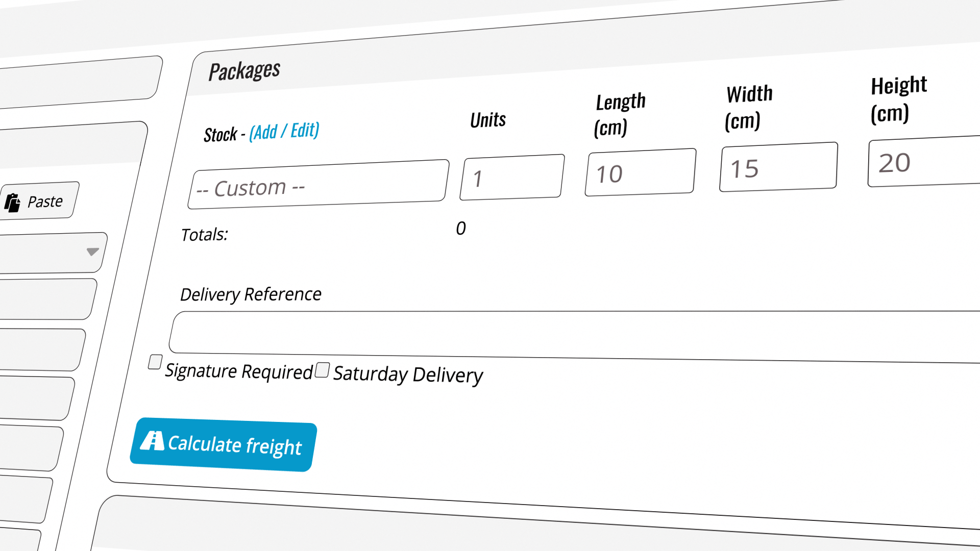Open the Stock Custom dropdown
Screen dimensions: 980x551
pos(318,184)
